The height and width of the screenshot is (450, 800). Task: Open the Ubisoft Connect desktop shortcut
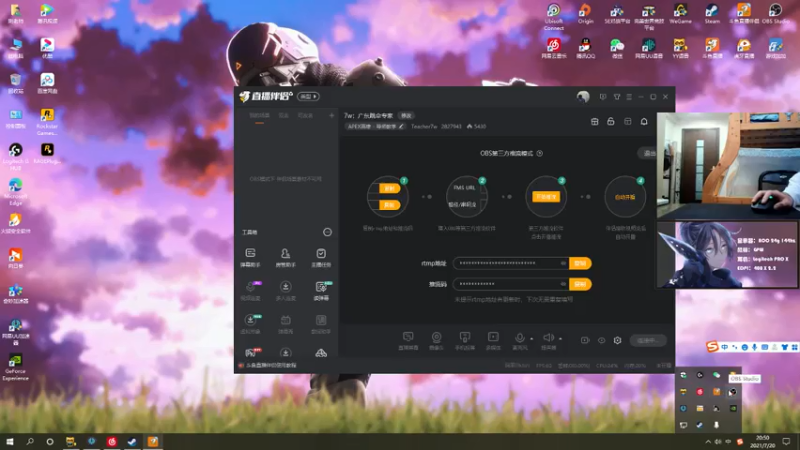pyautogui.click(x=554, y=16)
